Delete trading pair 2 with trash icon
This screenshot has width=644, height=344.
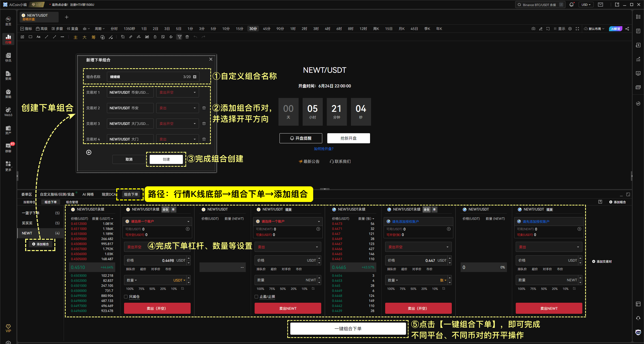point(204,108)
